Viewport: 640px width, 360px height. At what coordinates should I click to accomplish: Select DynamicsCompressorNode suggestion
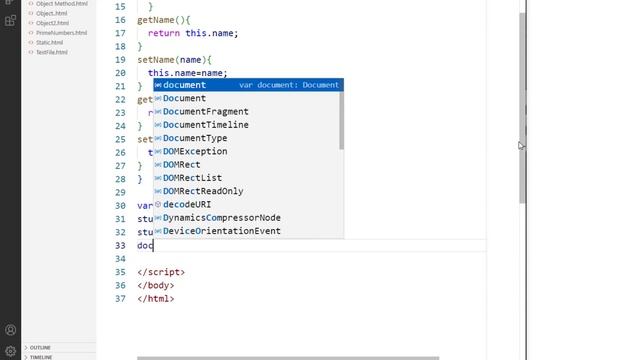click(248, 218)
